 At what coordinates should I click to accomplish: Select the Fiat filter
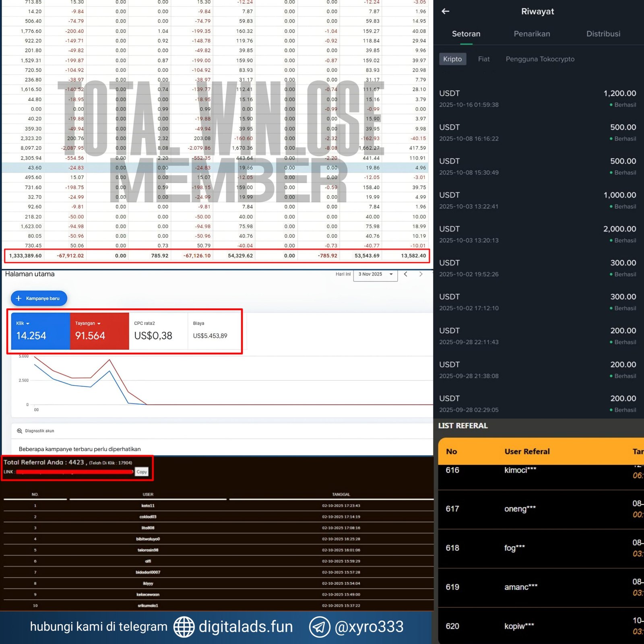pos(484,59)
